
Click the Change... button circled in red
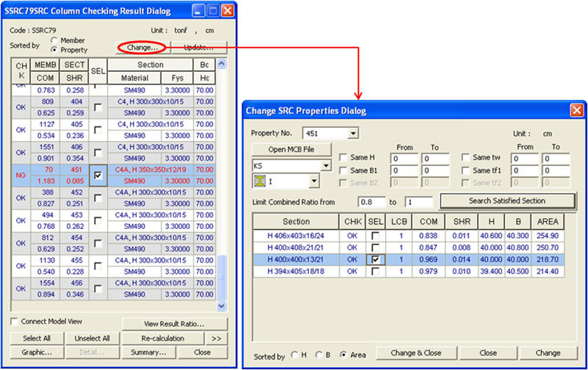[142, 48]
